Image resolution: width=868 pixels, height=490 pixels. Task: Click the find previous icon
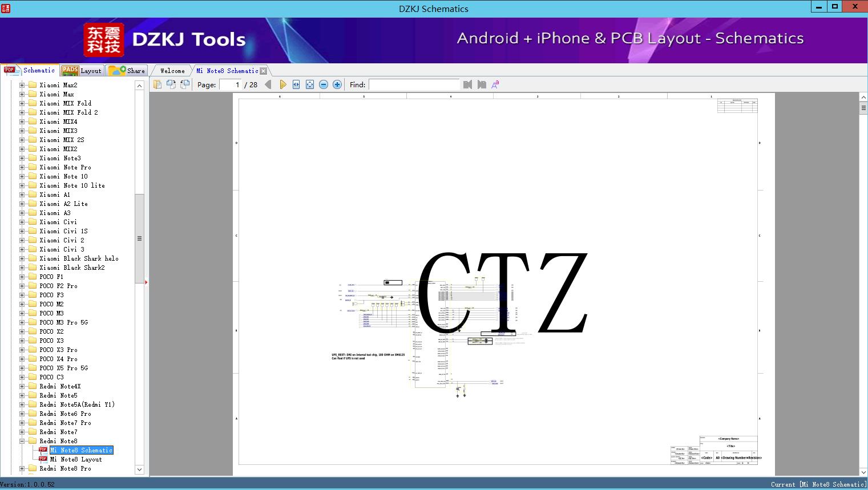tap(468, 84)
